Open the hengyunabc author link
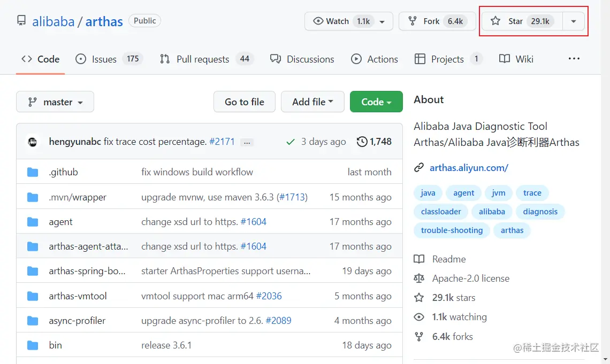 pos(75,142)
